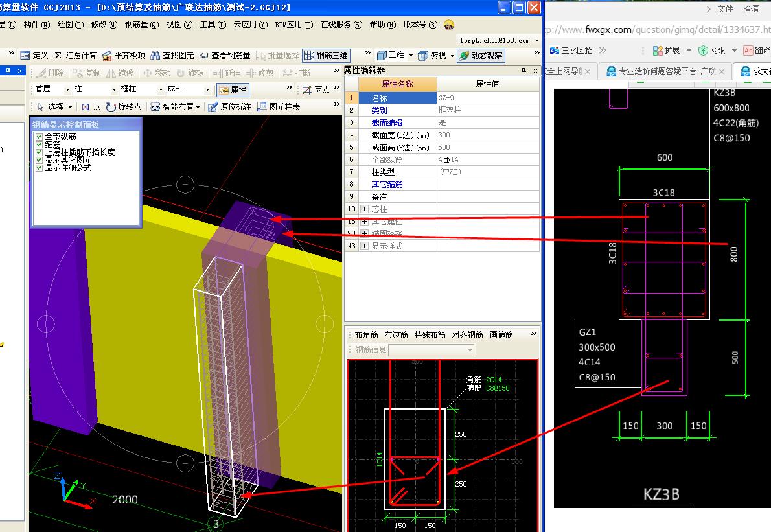Click the 布角筋 button
This screenshot has width=771, height=532.
click(366, 335)
